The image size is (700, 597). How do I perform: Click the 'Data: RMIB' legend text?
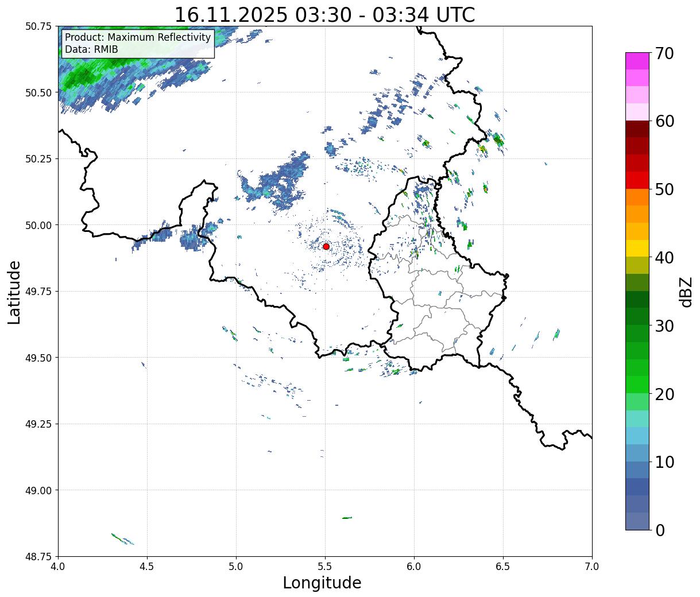coord(91,49)
